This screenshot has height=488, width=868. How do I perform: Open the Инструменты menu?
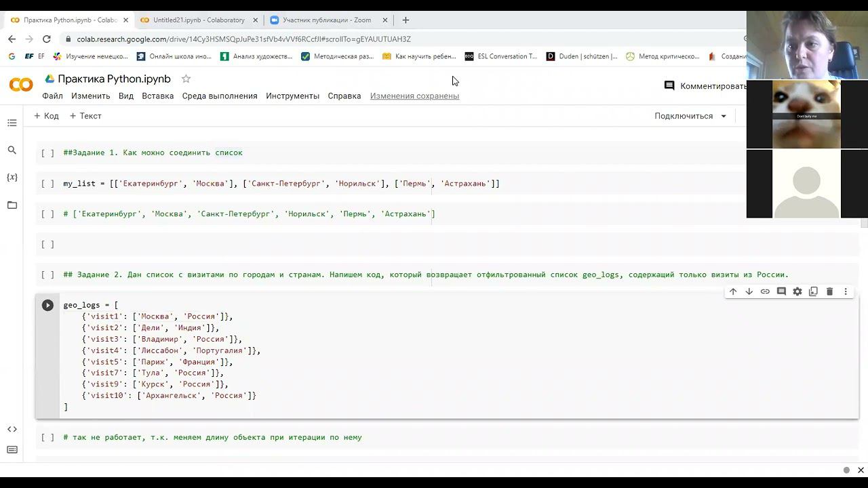[292, 96]
